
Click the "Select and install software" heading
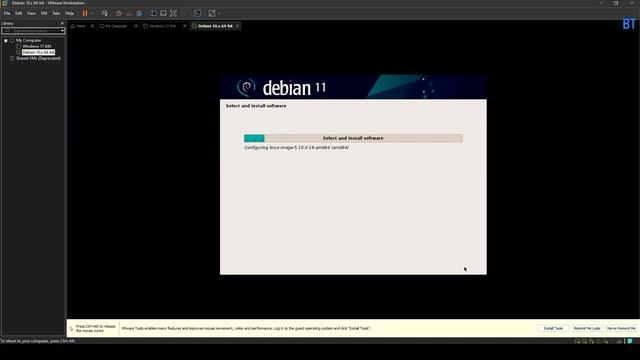256,106
